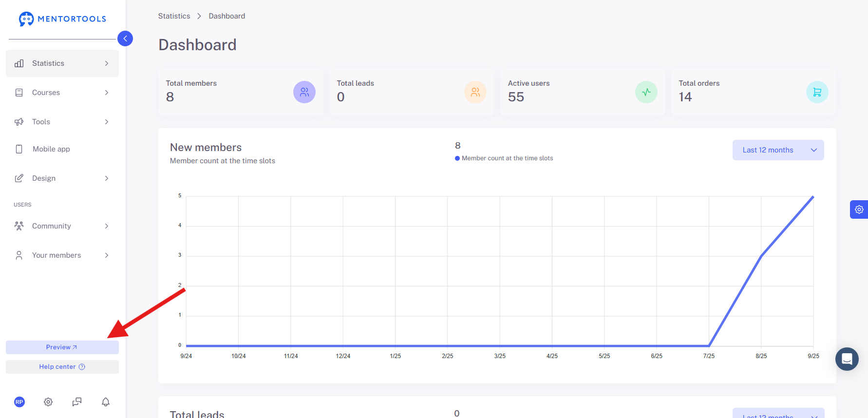
Task: Open the RP user avatar menu
Action: coord(19,402)
